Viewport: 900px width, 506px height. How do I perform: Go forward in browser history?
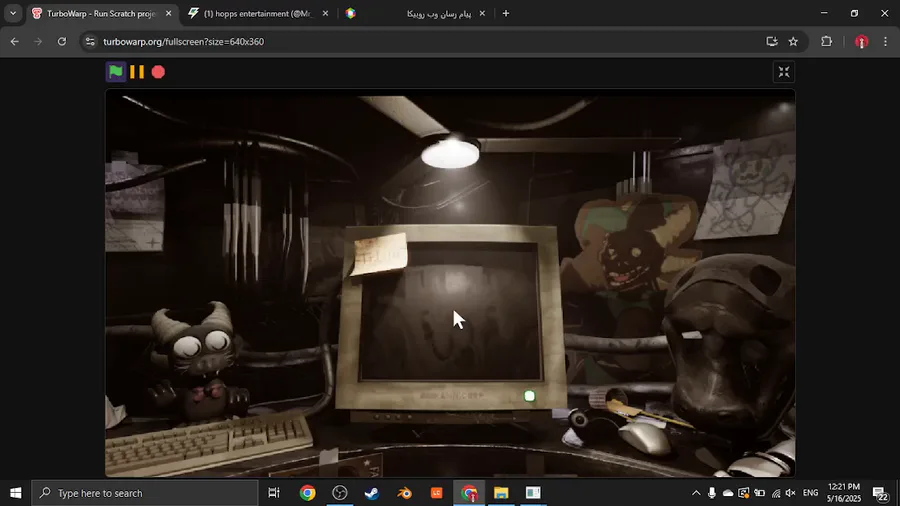pyautogui.click(x=38, y=41)
